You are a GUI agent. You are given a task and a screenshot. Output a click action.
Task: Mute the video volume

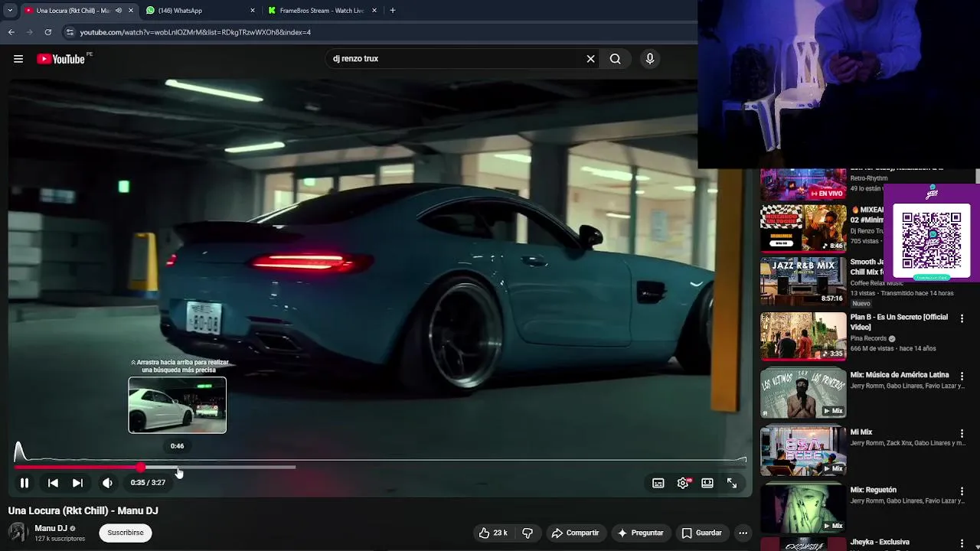(107, 483)
